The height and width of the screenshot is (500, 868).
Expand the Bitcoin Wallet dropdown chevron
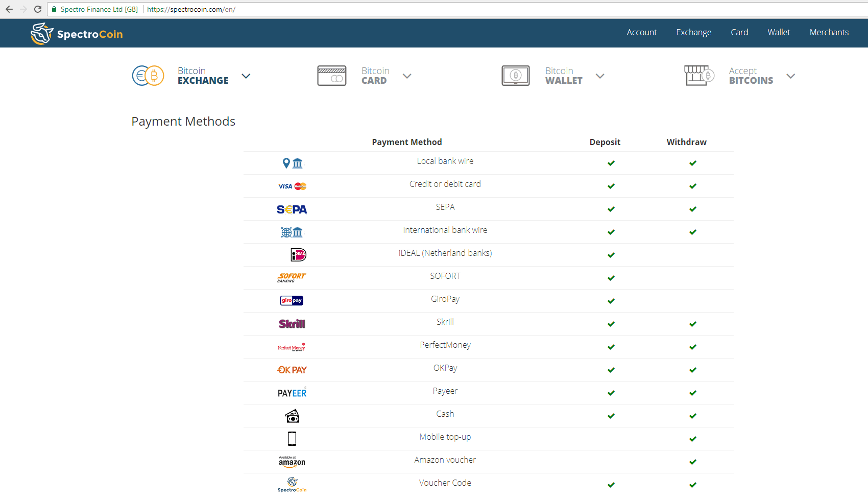(x=600, y=76)
